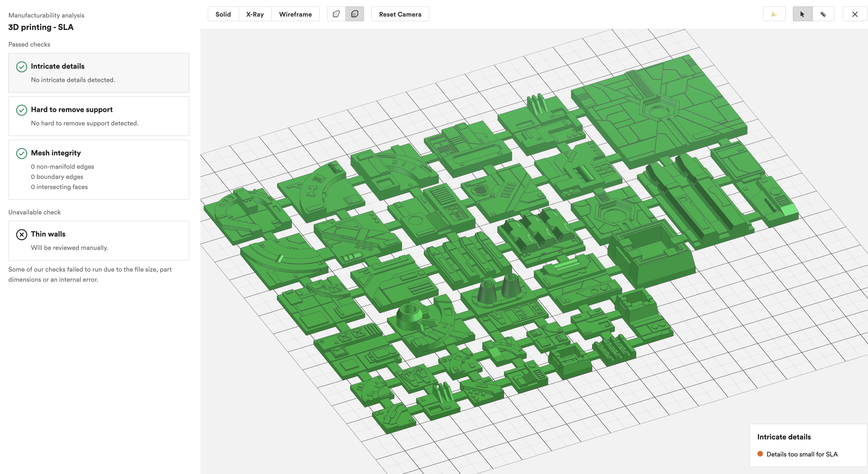Viewport: 868px width, 474px height.
Task: Switch to Wireframe view mode
Action: point(295,14)
